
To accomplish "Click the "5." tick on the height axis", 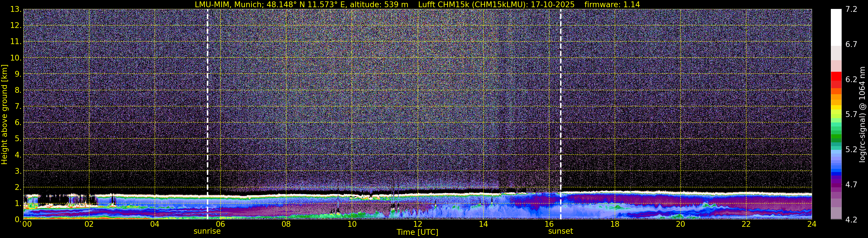I will click(18, 139).
